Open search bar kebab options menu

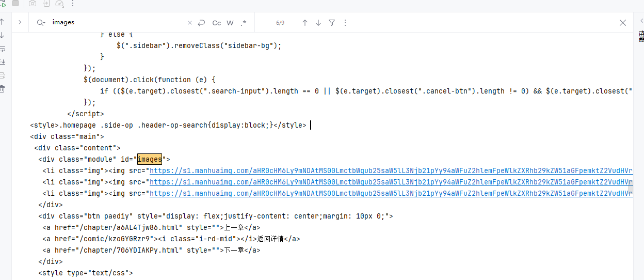[345, 23]
